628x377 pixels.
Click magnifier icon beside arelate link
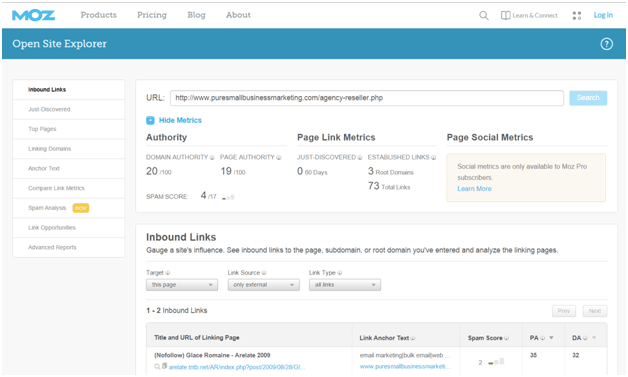coord(157,367)
